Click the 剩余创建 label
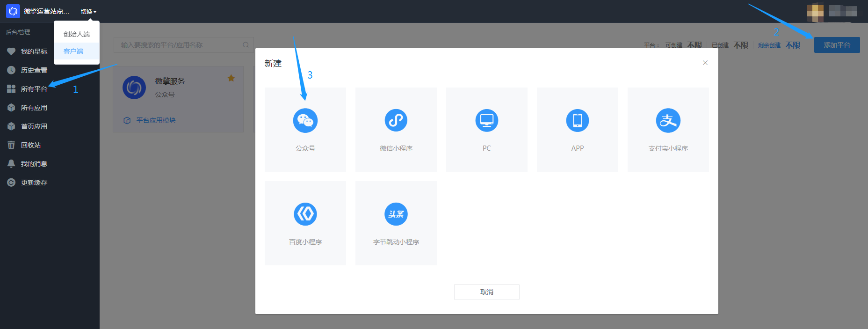This screenshot has width=868, height=329. click(x=769, y=45)
